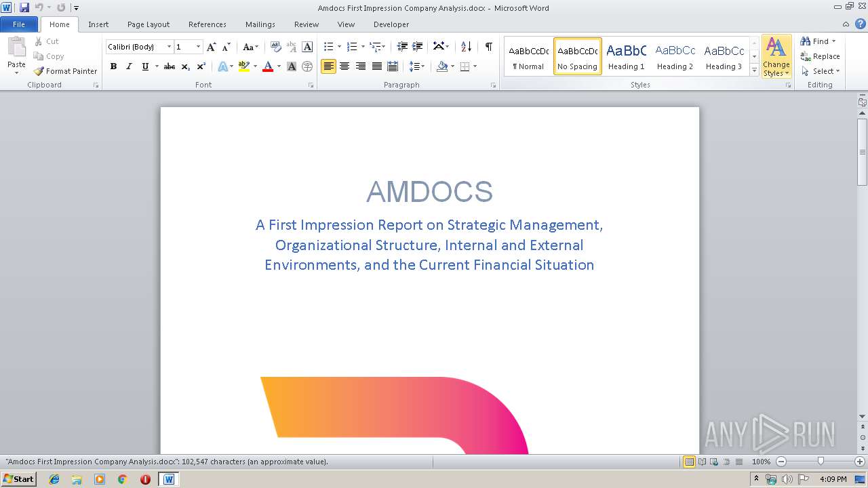The image size is (868, 488).
Task: Open the File tab
Action: (19, 24)
